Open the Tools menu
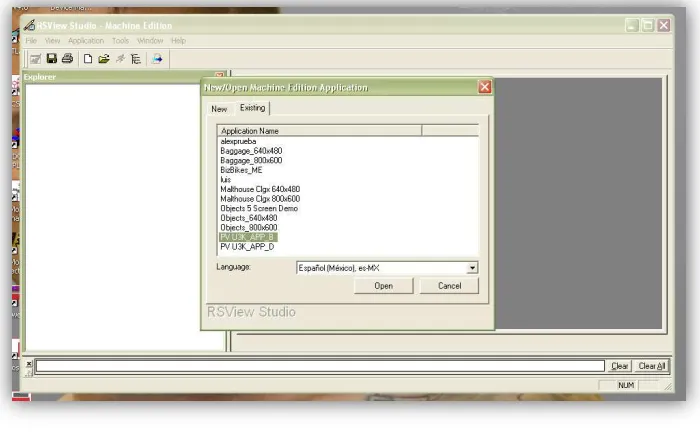Viewport: 700px width, 438px height. 120,41
